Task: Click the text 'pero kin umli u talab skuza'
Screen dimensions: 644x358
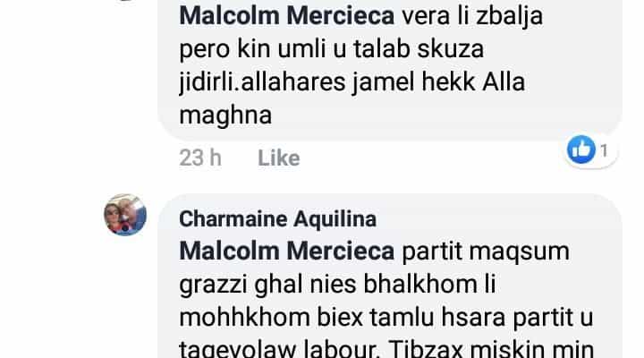Action: tap(332, 49)
